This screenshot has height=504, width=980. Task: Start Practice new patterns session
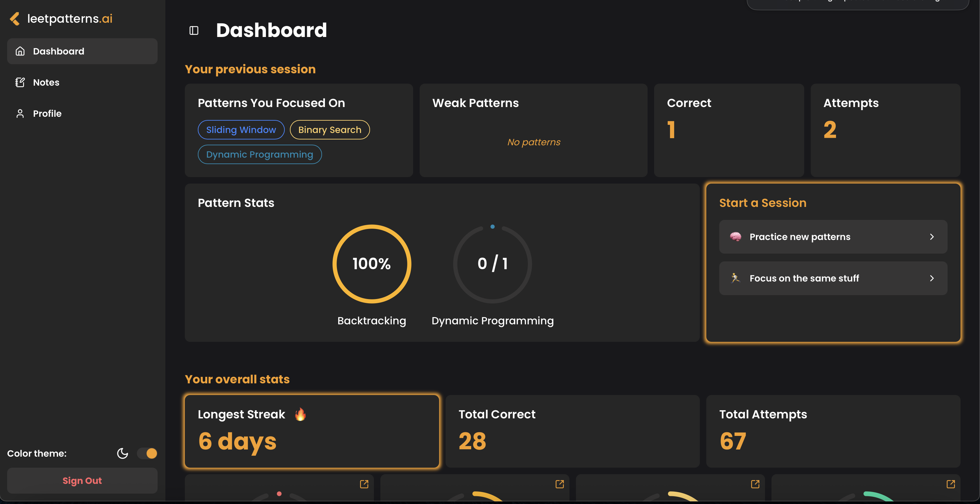[x=833, y=237]
